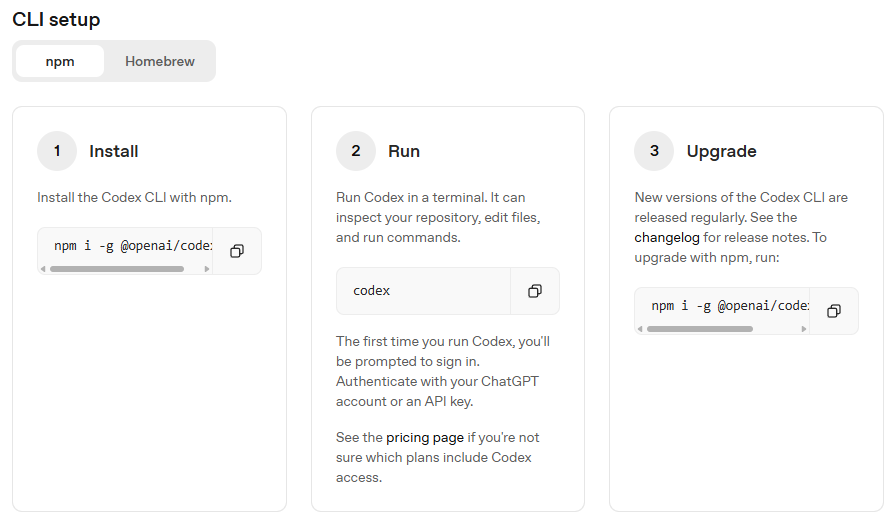The height and width of the screenshot is (517, 895).
Task: Copy the npm install command in Install card
Action: [x=237, y=251]
